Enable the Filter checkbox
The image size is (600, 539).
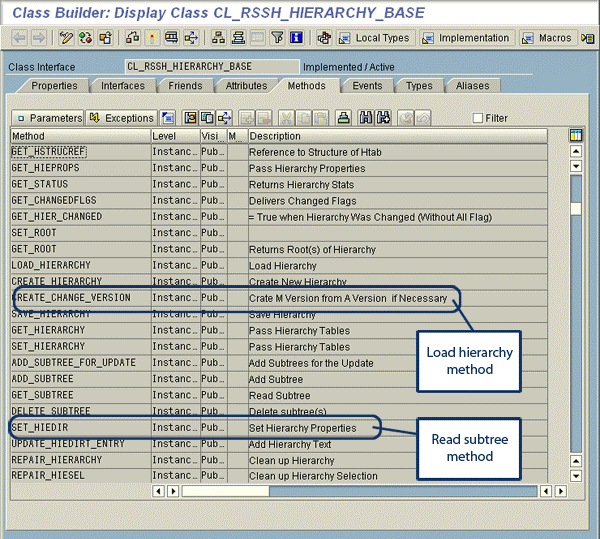[x=478, y=118]
